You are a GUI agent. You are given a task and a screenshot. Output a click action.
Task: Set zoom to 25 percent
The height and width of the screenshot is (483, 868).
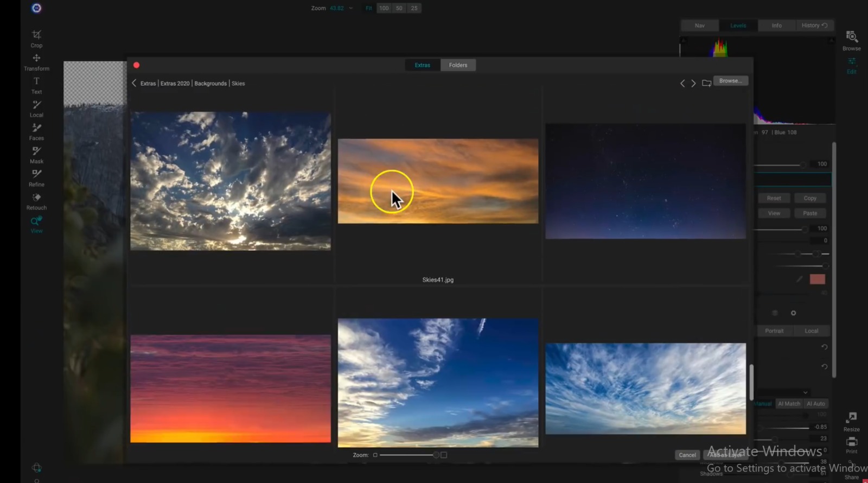[x=414, y=8]
